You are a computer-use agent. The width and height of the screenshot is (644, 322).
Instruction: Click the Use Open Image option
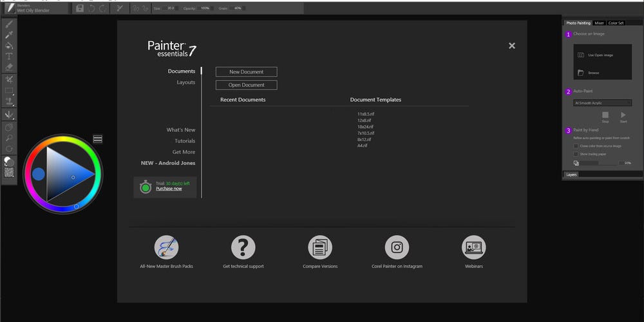(x=596, y=55)
